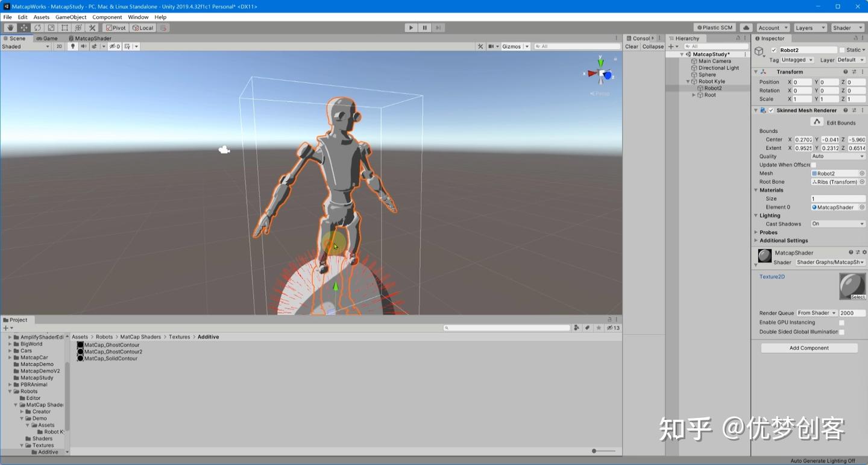This screenshot has width=868, height=465.
Task: Toggle scene audio speaker icon
Action: coord(84,46)
